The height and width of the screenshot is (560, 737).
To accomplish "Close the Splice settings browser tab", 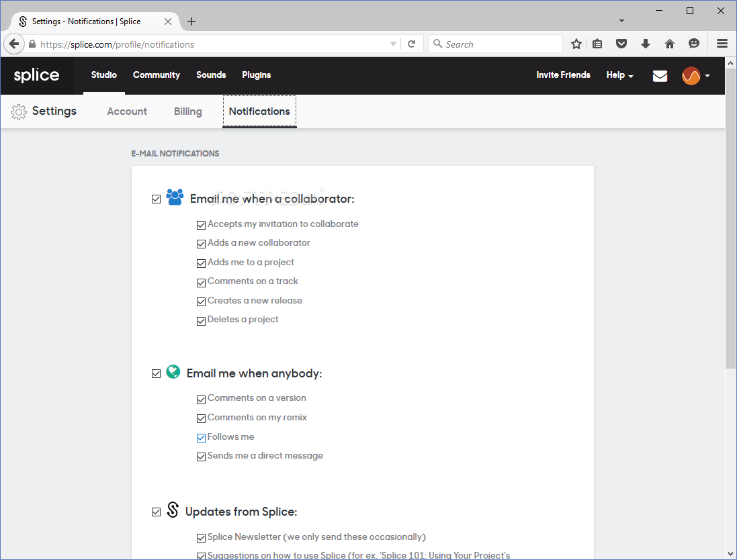I will [168, 21].
